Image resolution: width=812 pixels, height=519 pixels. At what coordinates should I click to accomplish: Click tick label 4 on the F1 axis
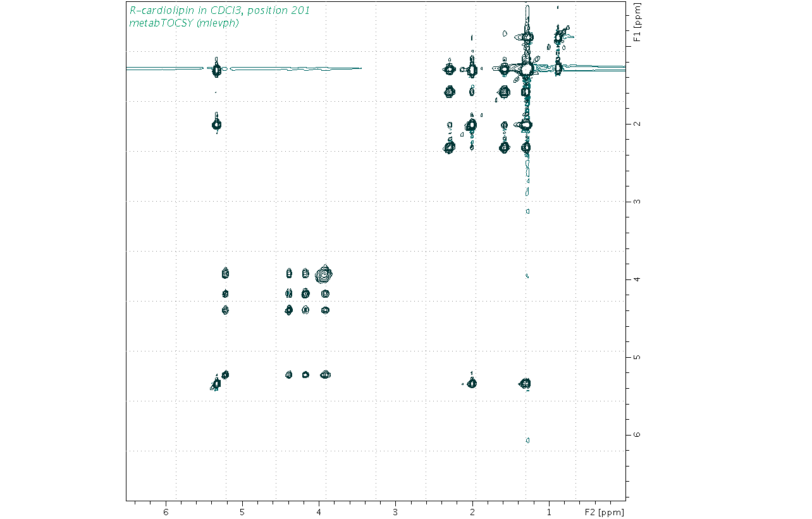click(637, 279)
